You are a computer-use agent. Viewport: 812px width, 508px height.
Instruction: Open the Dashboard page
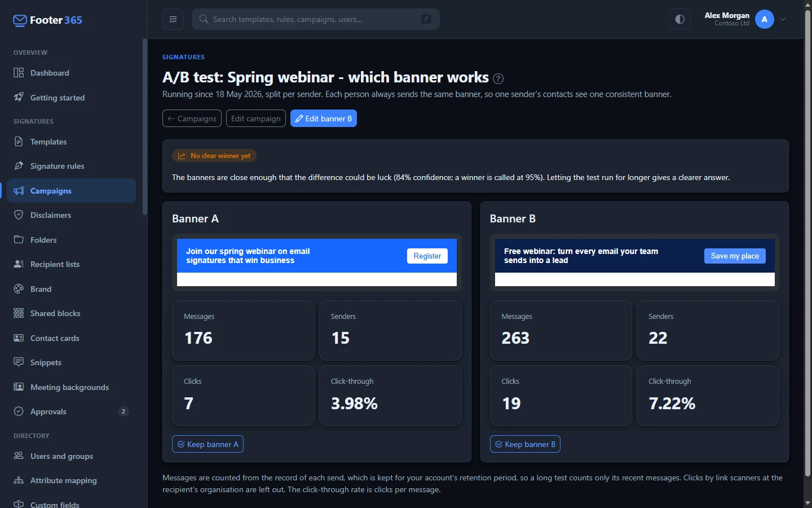72,73
